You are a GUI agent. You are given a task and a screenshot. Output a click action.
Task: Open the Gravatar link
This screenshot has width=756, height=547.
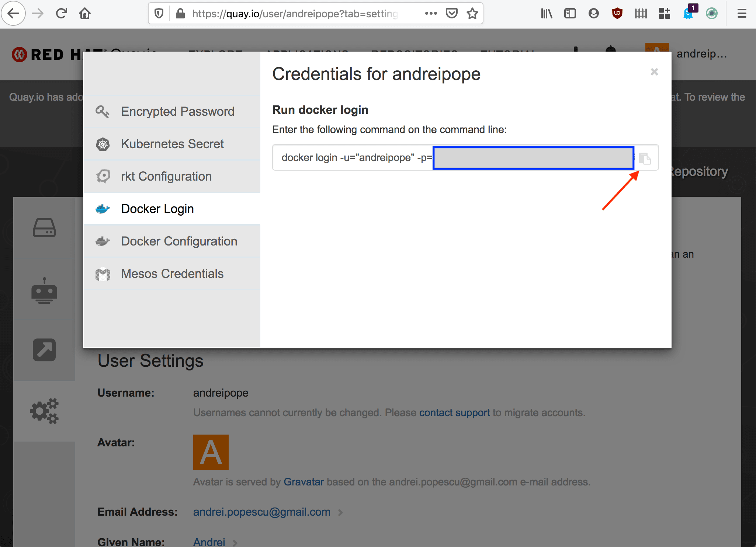pyautogui.click(x=304, y=482)
